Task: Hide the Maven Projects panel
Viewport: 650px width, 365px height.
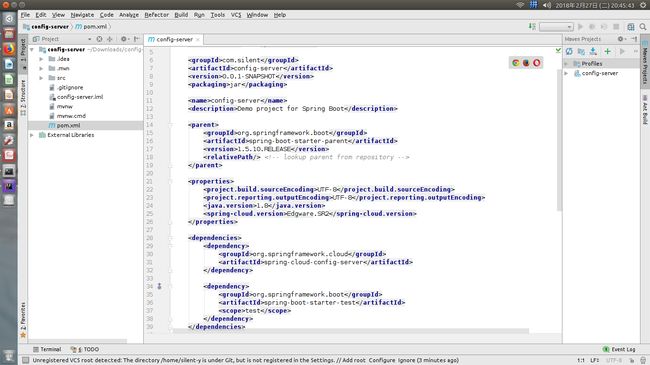Action: tap(634, 39)
